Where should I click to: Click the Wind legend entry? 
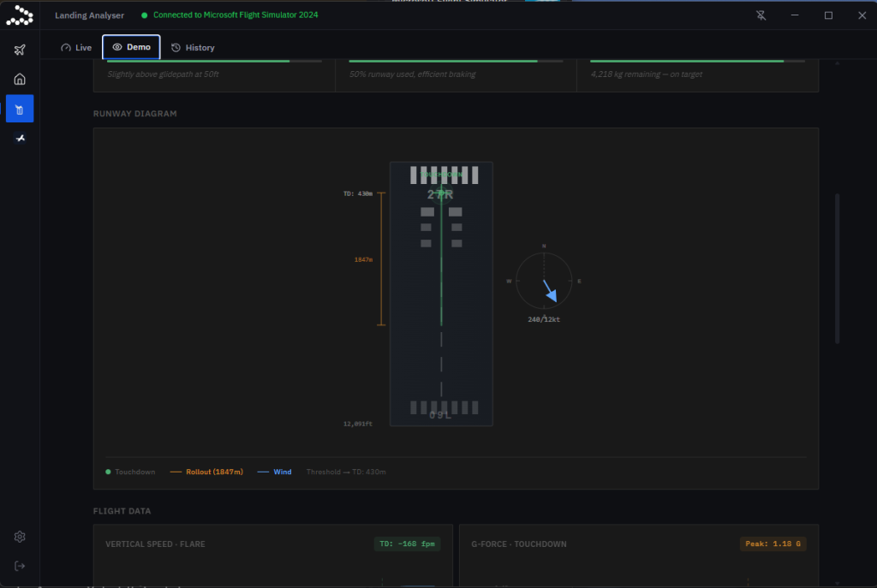275,472
